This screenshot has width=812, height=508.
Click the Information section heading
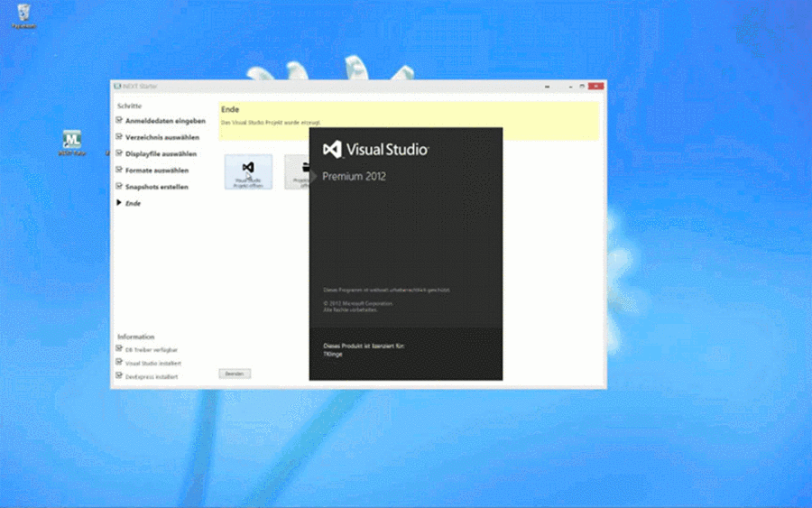(135, 337)
